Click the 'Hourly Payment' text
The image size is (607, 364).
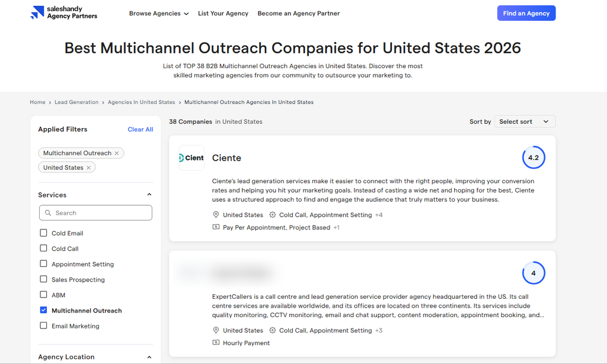pyautogui.click(x=246, y=343)
